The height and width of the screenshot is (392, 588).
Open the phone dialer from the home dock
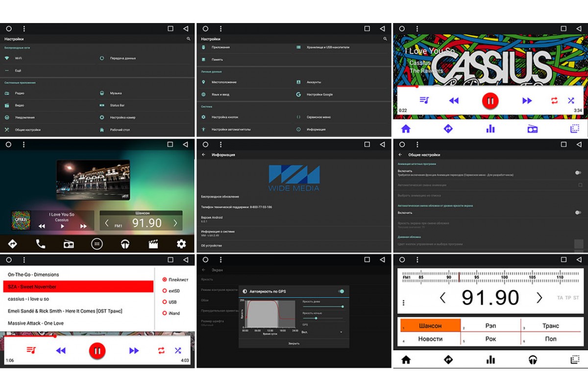pyautogui.click(x=40, y=244)
